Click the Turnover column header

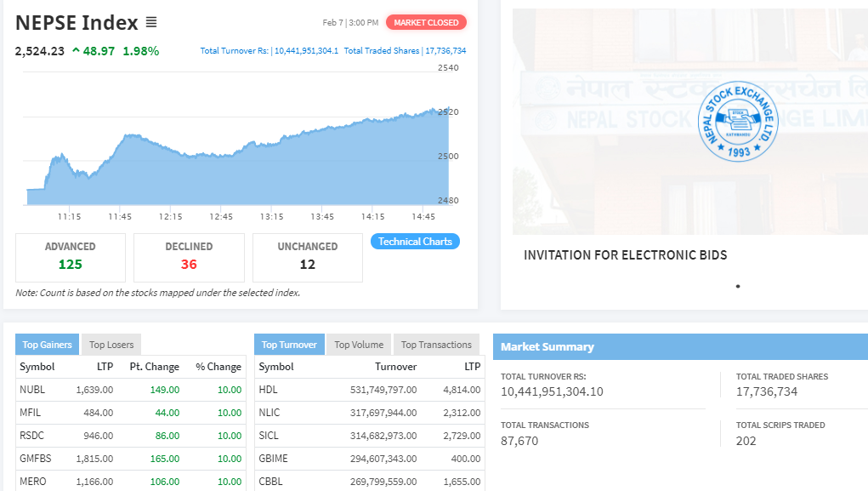click(396, 367)
